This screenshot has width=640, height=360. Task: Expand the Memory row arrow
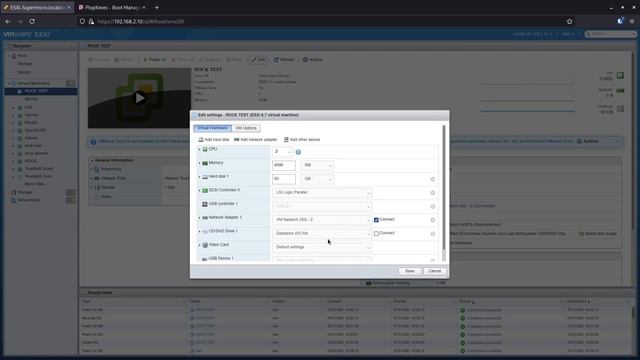pyautogui.click(x=199, y=163)
